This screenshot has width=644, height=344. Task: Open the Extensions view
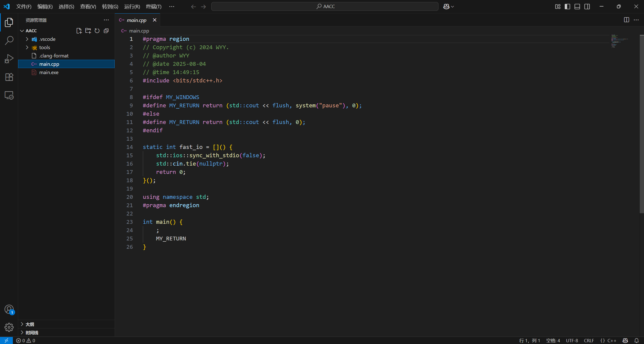[x=9, y=77]
